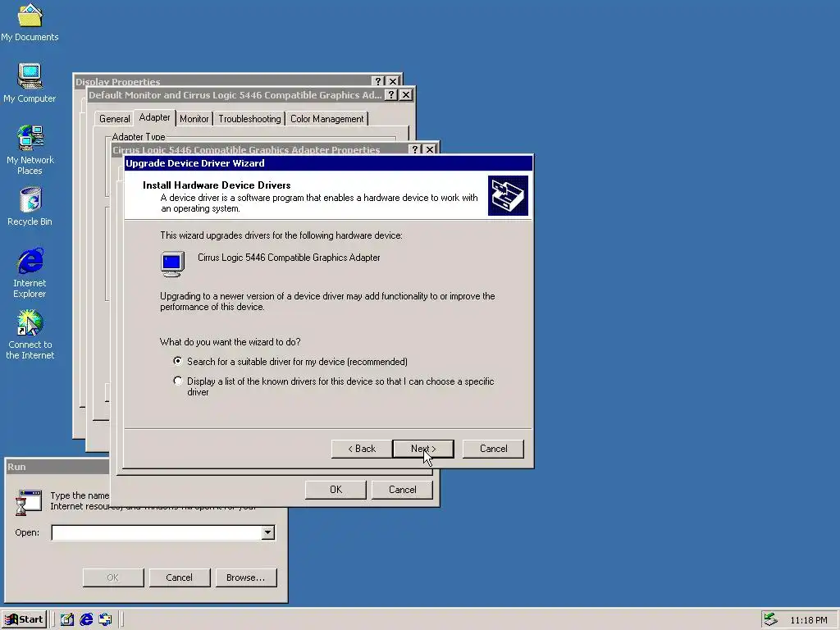Switch to the Troubleshooting tab
Viewport: 840px width, 630px height.
[249, 118]
